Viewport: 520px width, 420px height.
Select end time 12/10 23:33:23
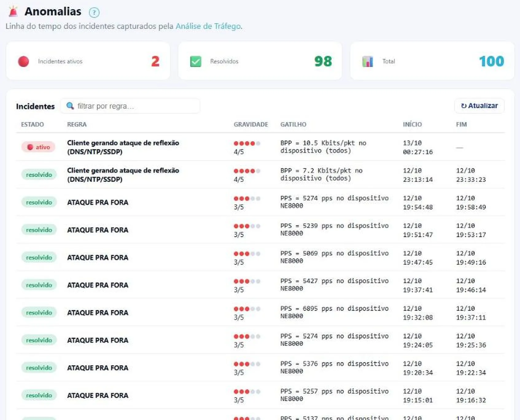(x=471, y=175)
